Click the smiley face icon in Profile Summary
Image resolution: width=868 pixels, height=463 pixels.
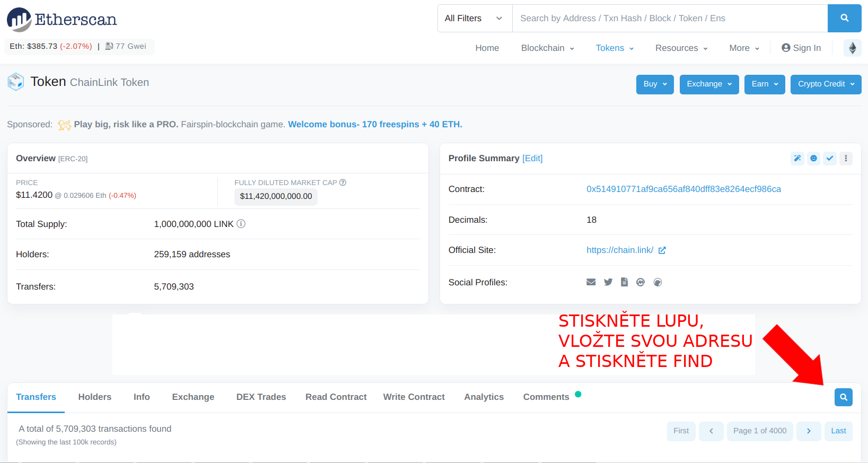click(813, 158)
